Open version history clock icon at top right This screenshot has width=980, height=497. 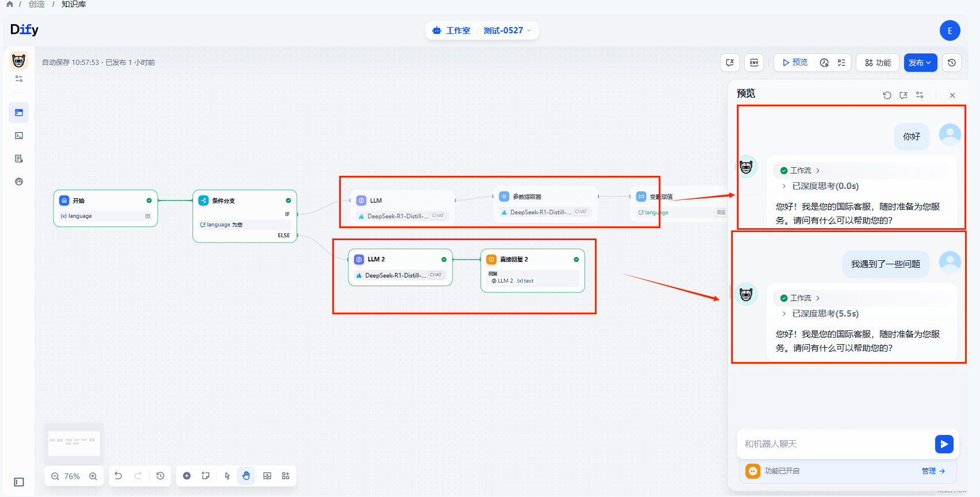tap(952, 63)
